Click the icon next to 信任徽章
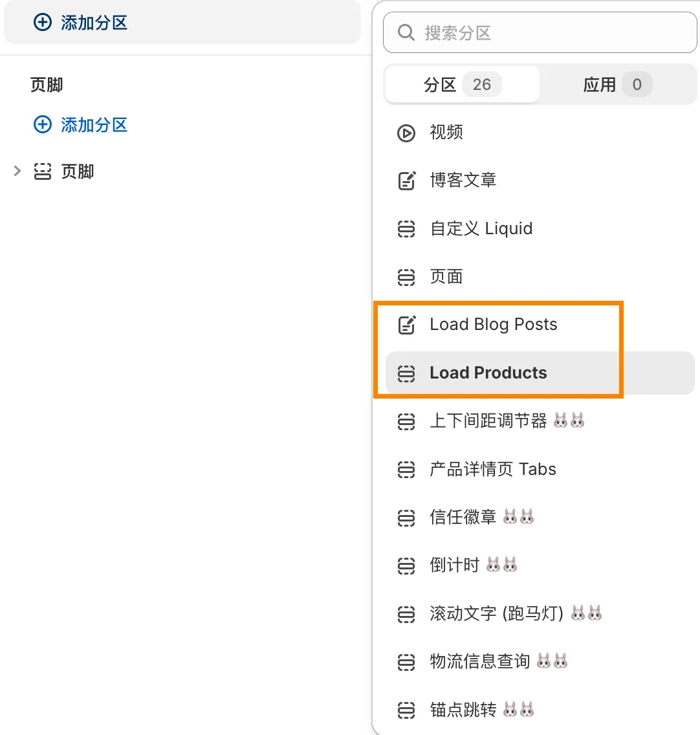Viewport: 700px width, 735px height. [406, 517]
